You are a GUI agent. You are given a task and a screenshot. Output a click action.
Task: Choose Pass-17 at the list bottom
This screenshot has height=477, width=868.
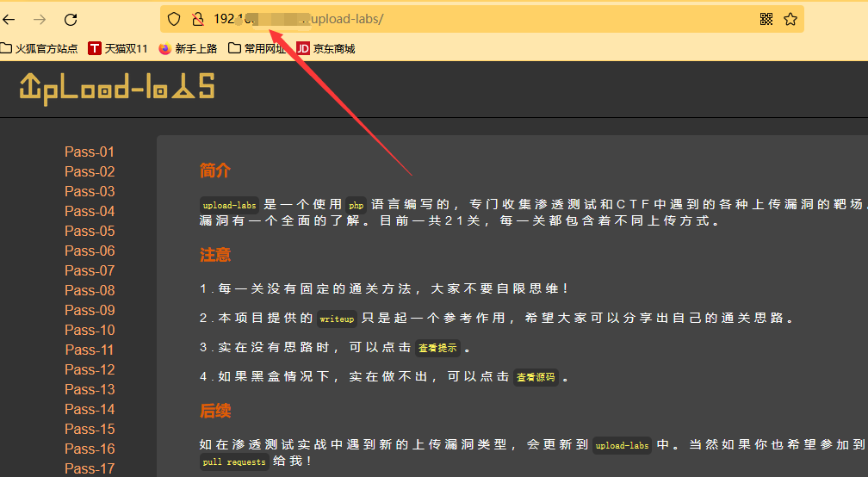[90, 468]
